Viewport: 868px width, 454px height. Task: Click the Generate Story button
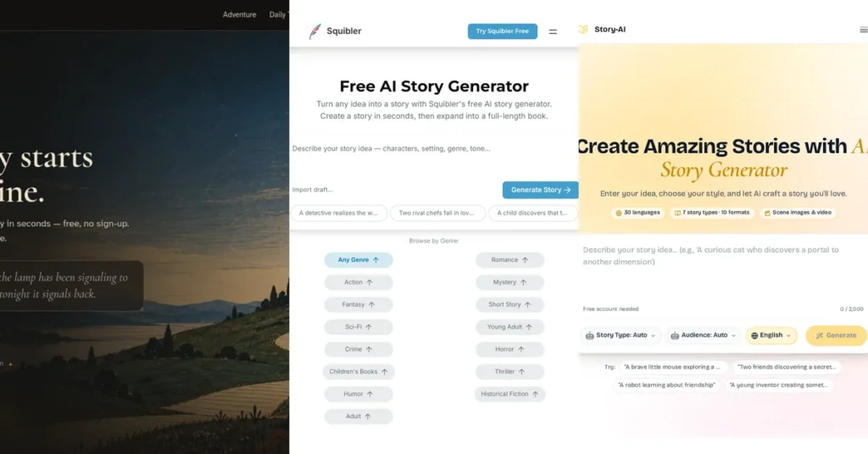(x=540, y=190)
